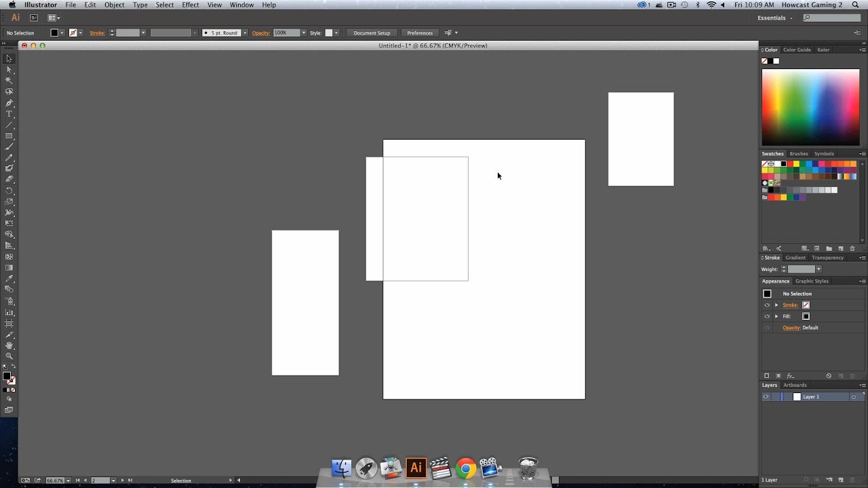
Task: Select the Shape Builder tool
Action: [x=9, y=235]
